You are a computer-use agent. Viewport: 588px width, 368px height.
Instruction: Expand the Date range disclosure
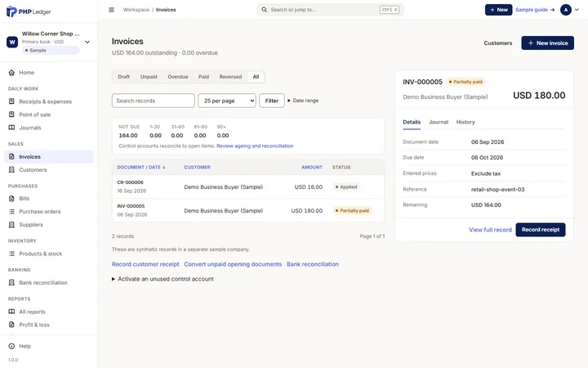[x=303, y=101]
